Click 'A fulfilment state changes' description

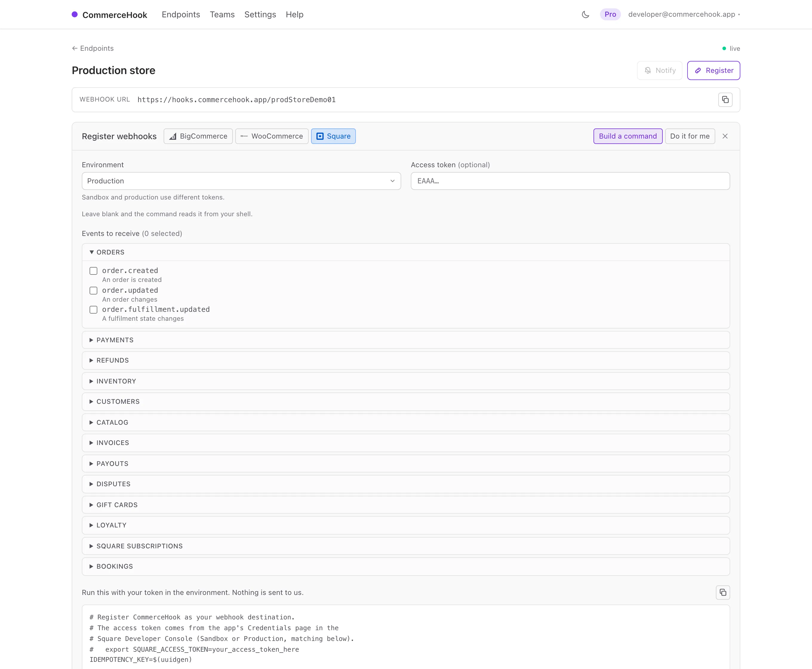click(x=143, y=319)
